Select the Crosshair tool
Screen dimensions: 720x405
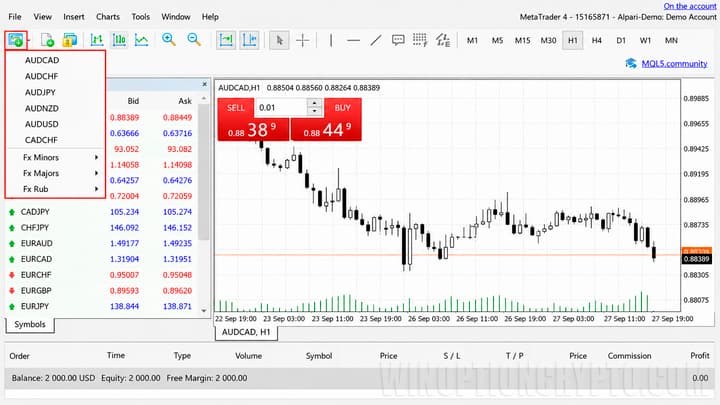click(303, 40)
